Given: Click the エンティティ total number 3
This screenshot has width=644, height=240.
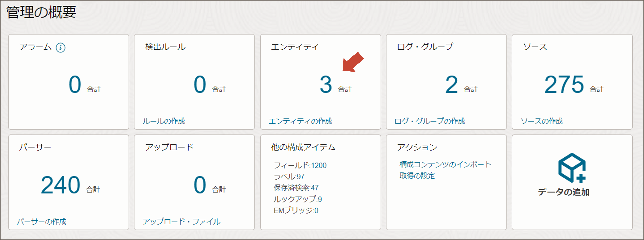Looking at the screenshot, I should 326,85.
